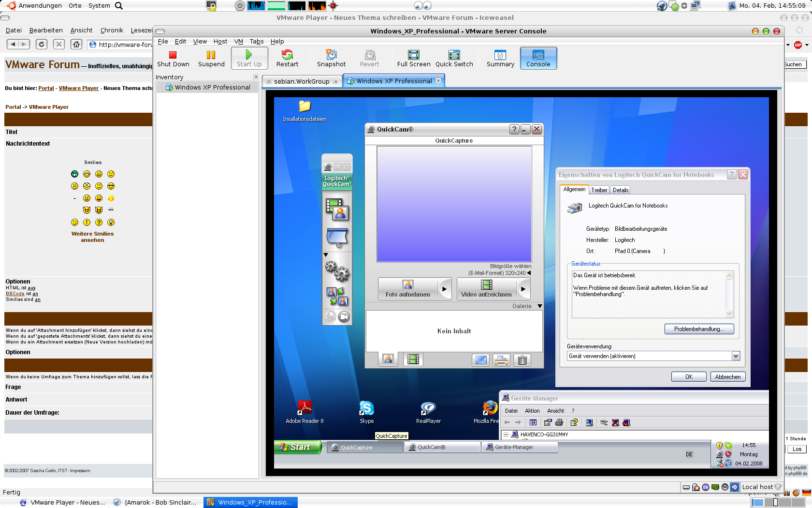Click reload button in Iceweasel

pos(42,45)
